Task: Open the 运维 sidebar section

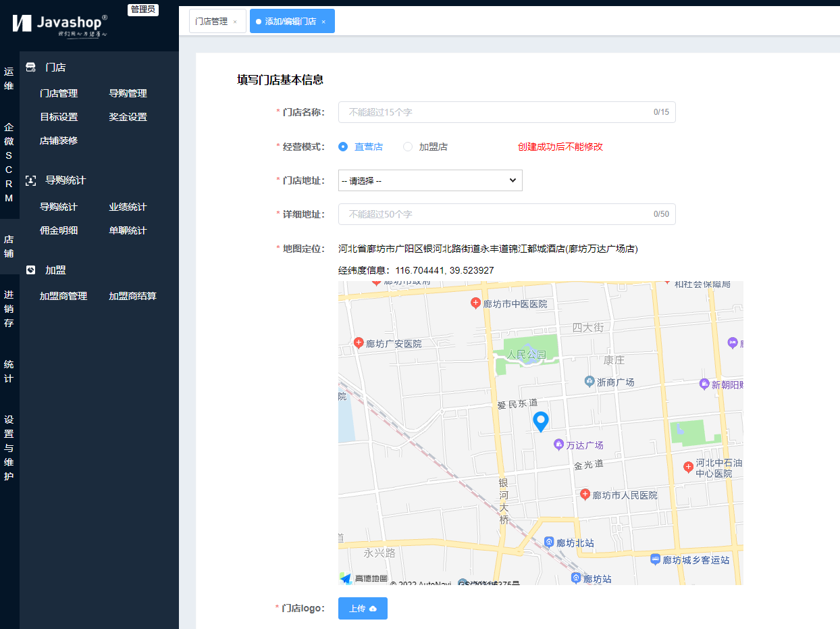Action: coord(9,78)
